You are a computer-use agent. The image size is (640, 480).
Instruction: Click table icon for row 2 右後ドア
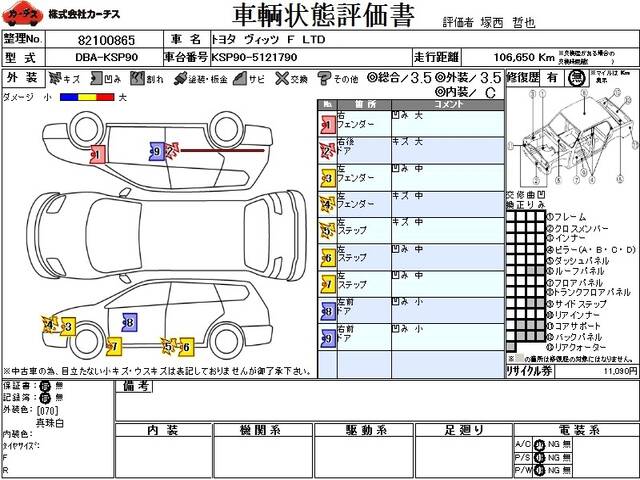[x=328, y=151]
